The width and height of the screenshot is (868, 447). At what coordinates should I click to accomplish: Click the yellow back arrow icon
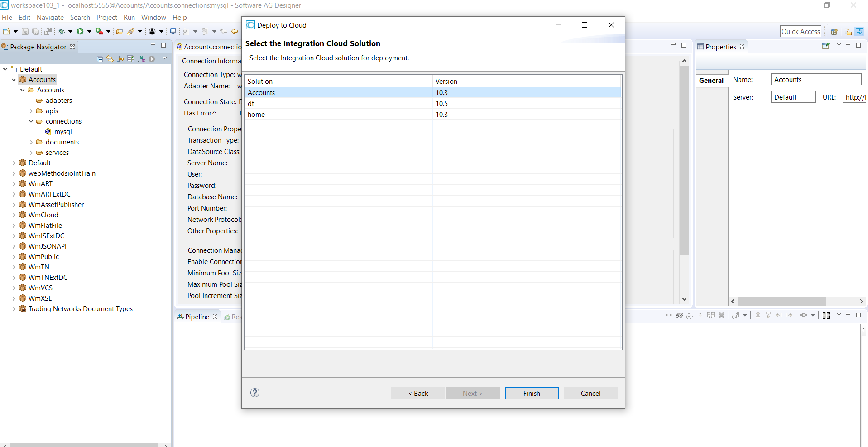point(235,31)
